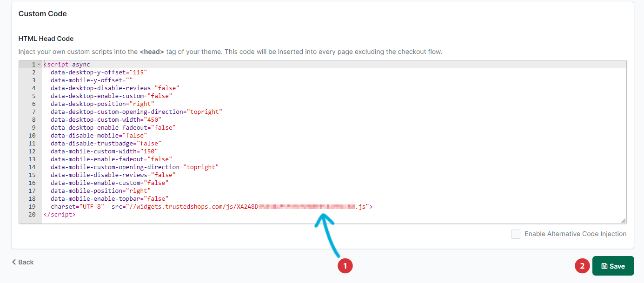Click the data-mobile-y-offset="" line
The width and height of the screenshot is (644, 283).
click(92, 80)
